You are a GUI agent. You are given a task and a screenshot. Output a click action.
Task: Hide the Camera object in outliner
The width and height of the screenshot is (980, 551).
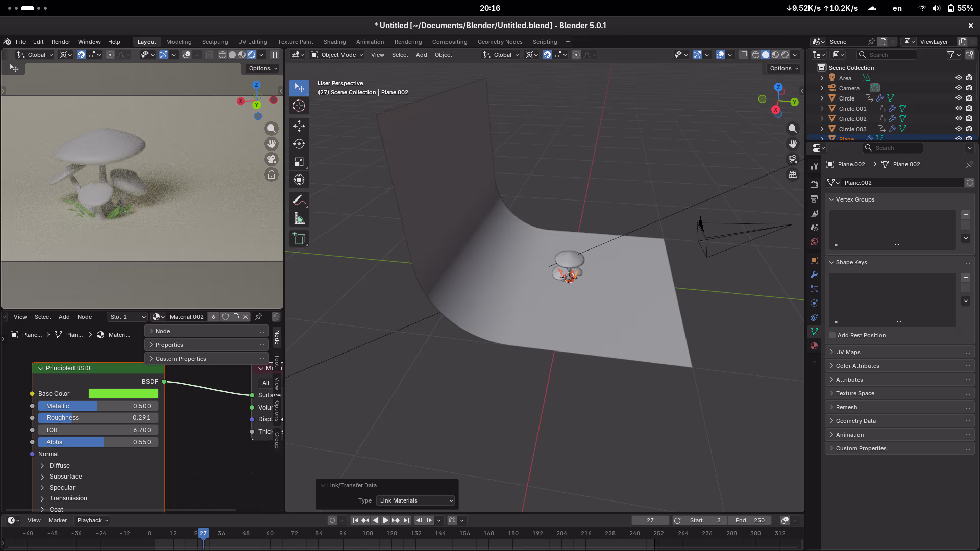959,88
